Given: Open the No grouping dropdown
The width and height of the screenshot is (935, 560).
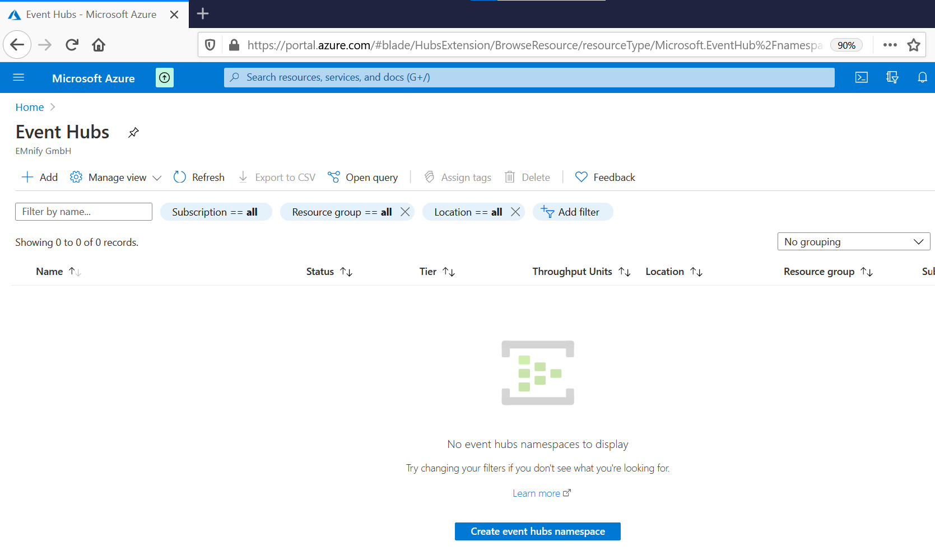Looking at the screenshot, I should coord(853,241).
